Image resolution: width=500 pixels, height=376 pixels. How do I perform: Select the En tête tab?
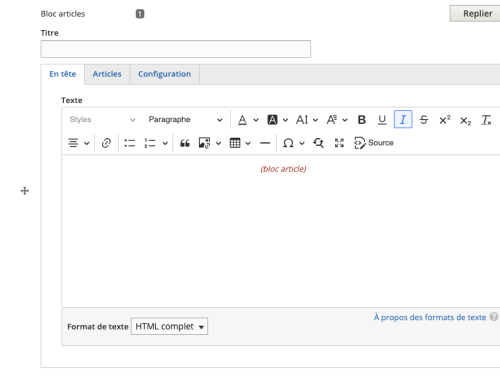click(63, 74)
